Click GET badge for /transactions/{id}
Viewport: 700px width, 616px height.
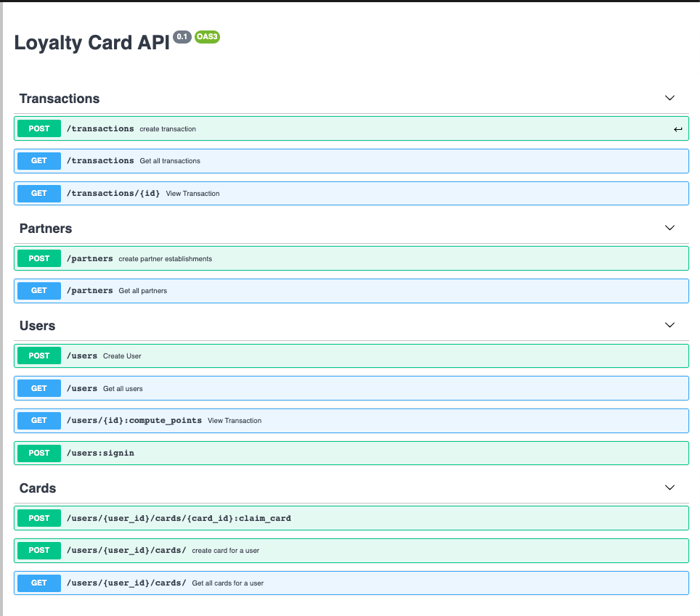(x=38, y=193)
